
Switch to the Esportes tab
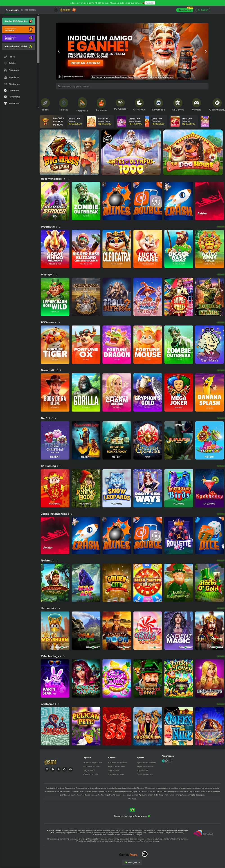pos(28,10)
